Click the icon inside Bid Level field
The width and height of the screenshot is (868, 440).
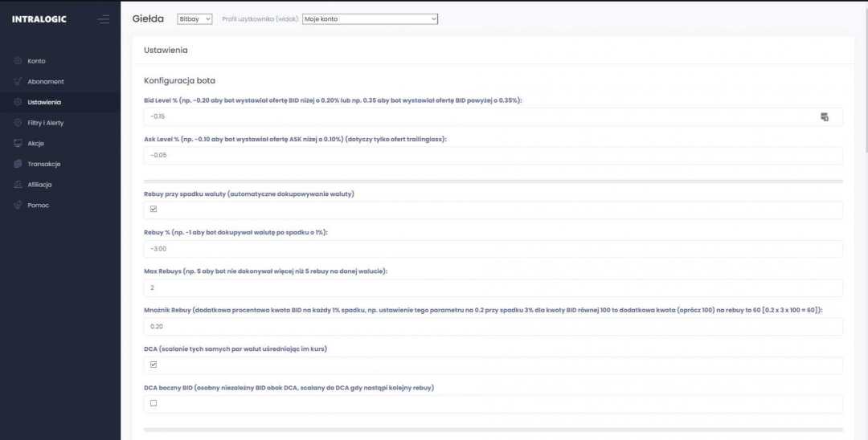click(x=824, y=117)
